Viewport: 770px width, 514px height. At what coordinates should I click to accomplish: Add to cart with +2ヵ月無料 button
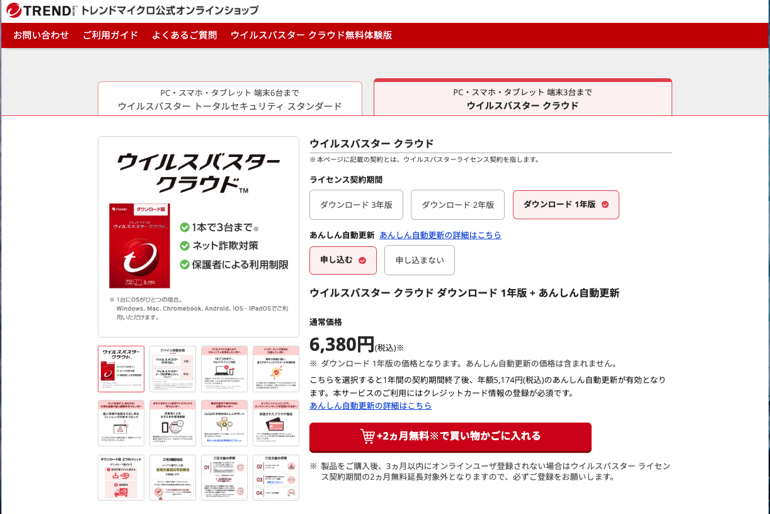[450, 436]
